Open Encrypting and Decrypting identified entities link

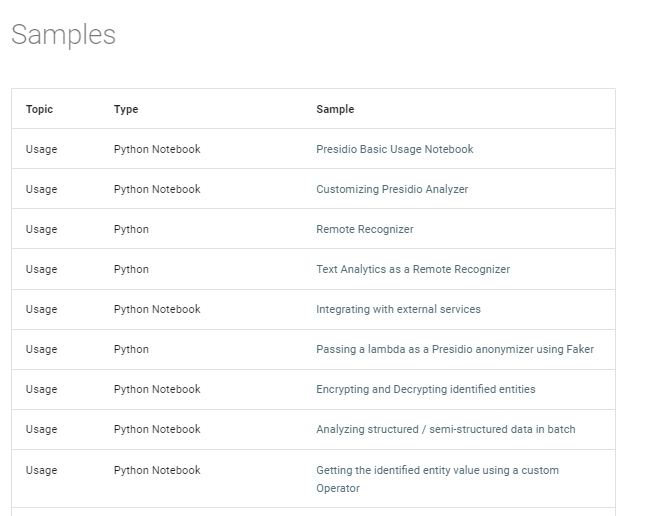426,389
